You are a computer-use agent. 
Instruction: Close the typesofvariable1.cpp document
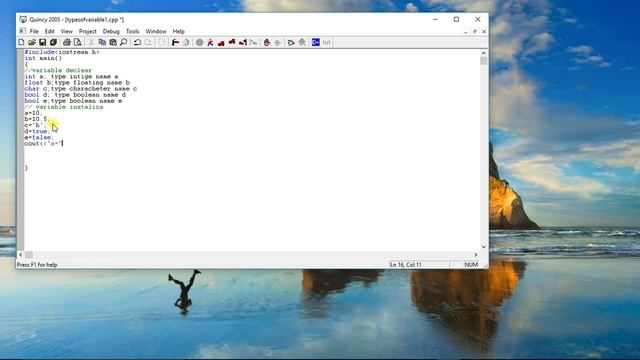pyautogui.click(x=484, y=32)
